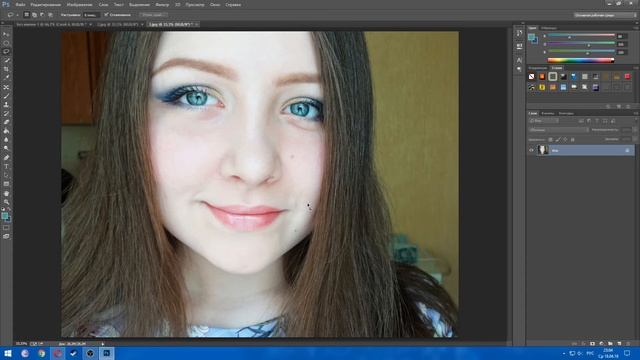Toggle the Сглаживание (anti-alias) checkbox
Viewport: 640px width, 360px height.
coord(106,15)
